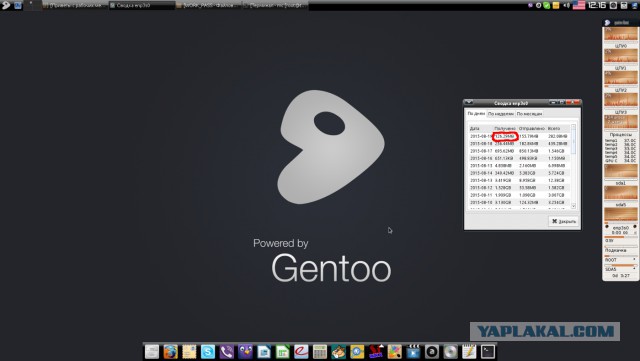Launch Firefox from the dock
This screenshot has width=640, height=361.
pyautogui.click(x=171, y=352)
